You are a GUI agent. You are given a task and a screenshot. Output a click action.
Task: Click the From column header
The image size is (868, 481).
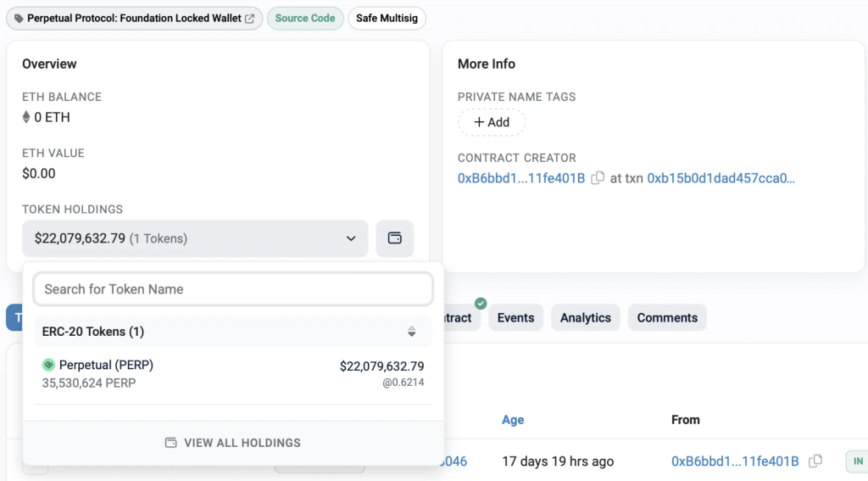[685, 420]
